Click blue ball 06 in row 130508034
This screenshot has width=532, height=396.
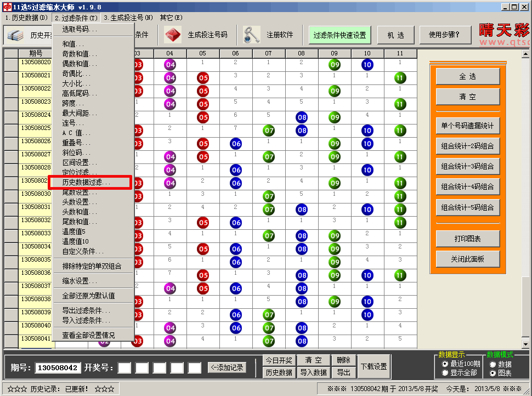tap(236, 249)
